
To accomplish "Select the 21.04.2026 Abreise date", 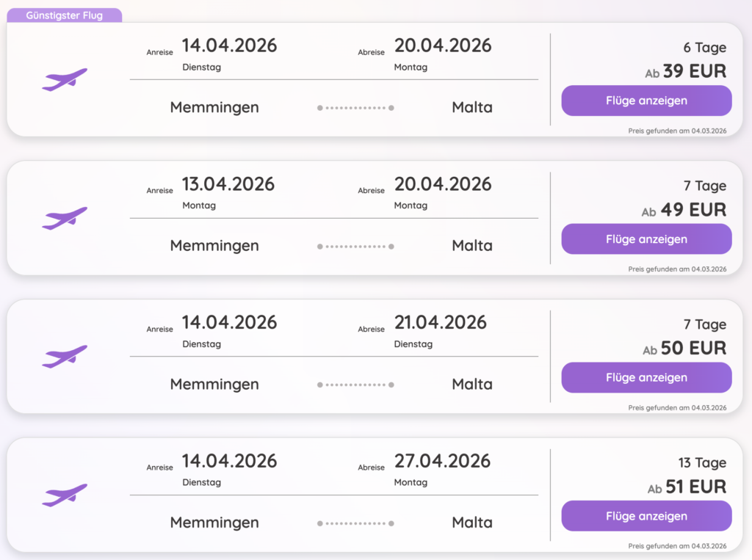I will click(x=441, y=322).
